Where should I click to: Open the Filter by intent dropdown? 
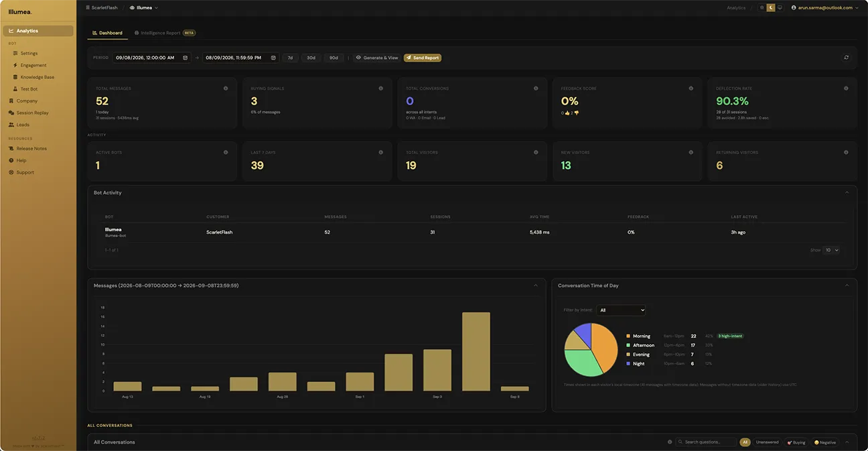pos(622,310)
